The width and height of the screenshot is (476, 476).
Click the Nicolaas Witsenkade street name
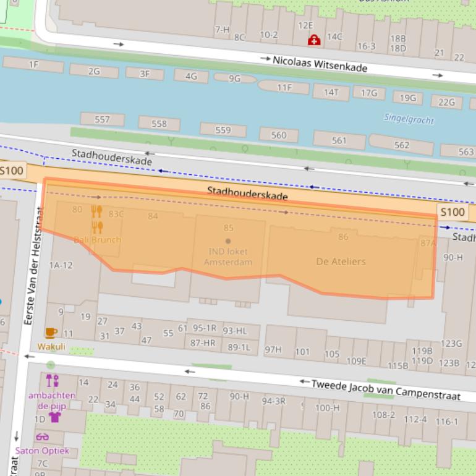[320, 64]
